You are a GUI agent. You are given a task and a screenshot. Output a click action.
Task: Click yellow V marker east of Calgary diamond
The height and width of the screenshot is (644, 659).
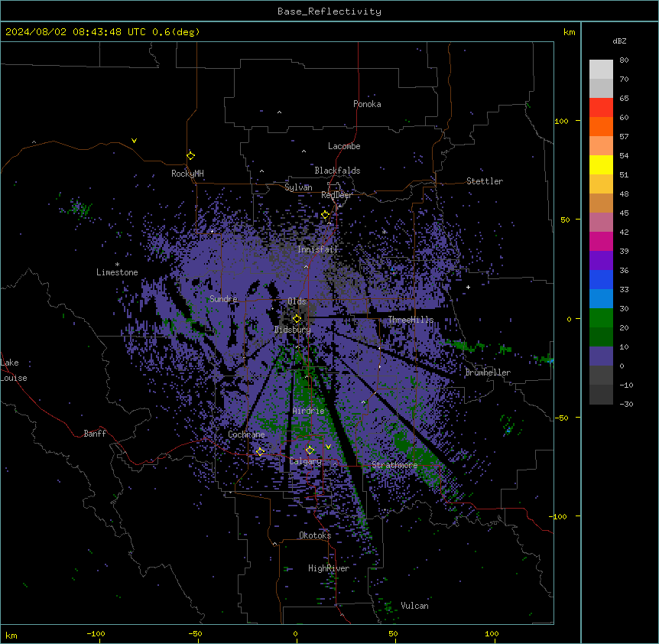coord(328,447)
